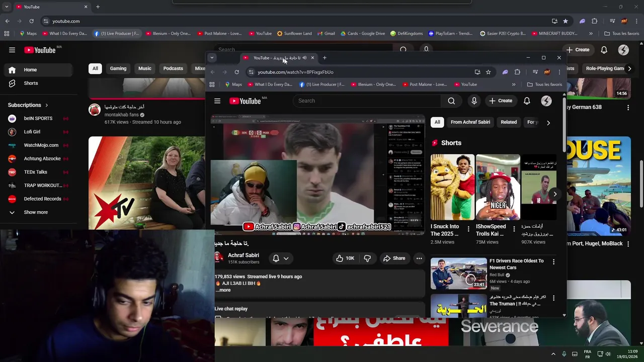This screenshot has width=644, height=362.
Task: Expand the Subscriptions section in the background sidebar
Action: point(28,105)
